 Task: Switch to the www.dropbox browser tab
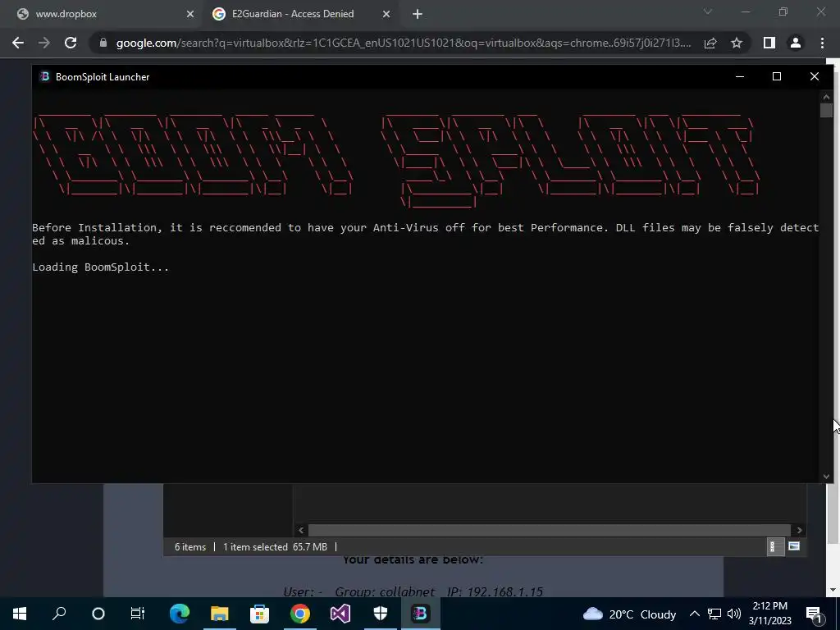(104, 14)
